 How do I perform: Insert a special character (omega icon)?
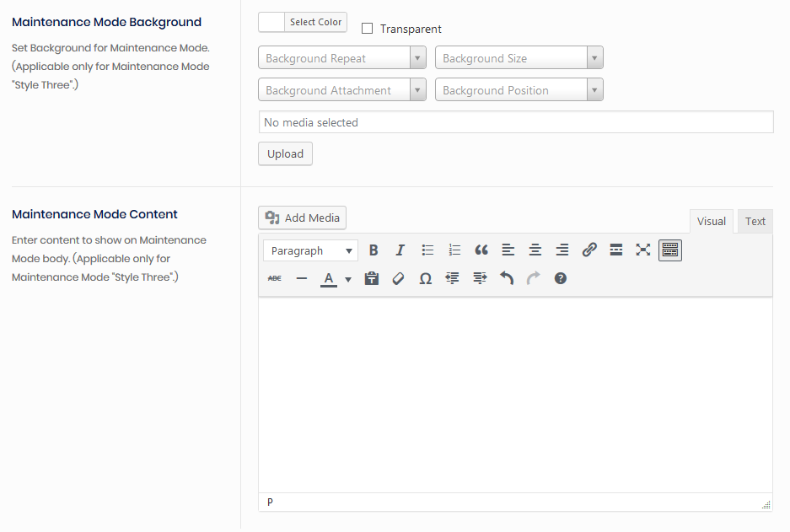[426, 278]
